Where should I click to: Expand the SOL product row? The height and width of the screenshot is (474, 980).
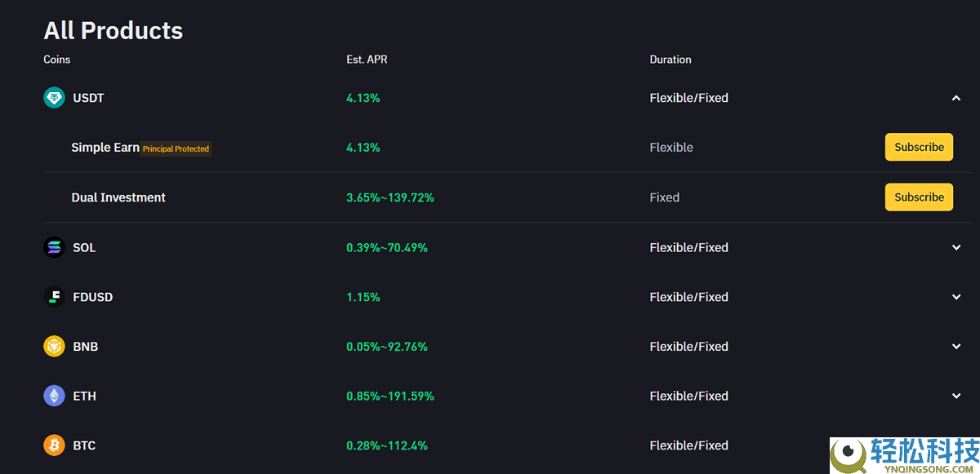(x=956, y=247)
